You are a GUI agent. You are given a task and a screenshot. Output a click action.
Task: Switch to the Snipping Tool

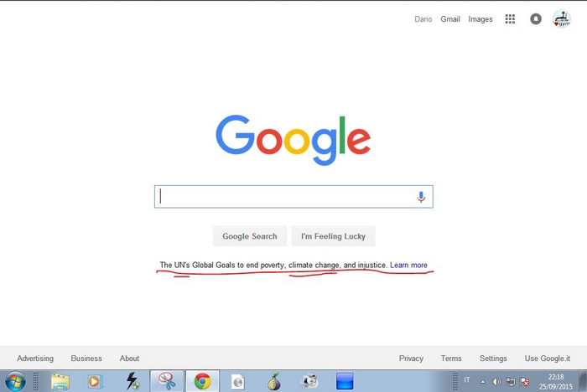(167, 381)
